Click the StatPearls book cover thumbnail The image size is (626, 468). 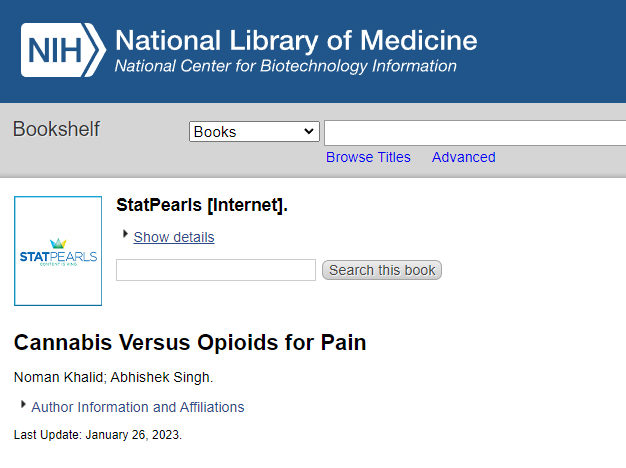pos(58,251)
